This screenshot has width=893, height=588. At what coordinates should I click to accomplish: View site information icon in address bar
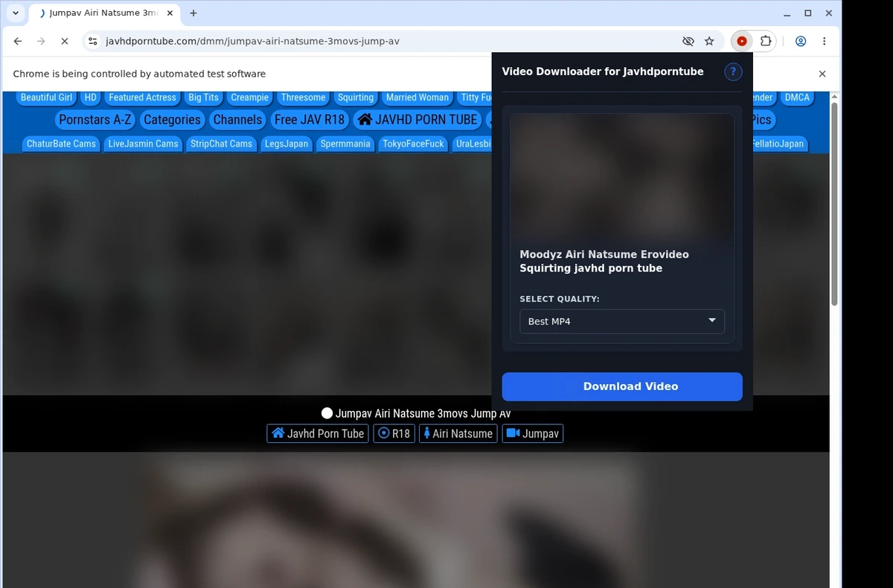click(92, 41)
